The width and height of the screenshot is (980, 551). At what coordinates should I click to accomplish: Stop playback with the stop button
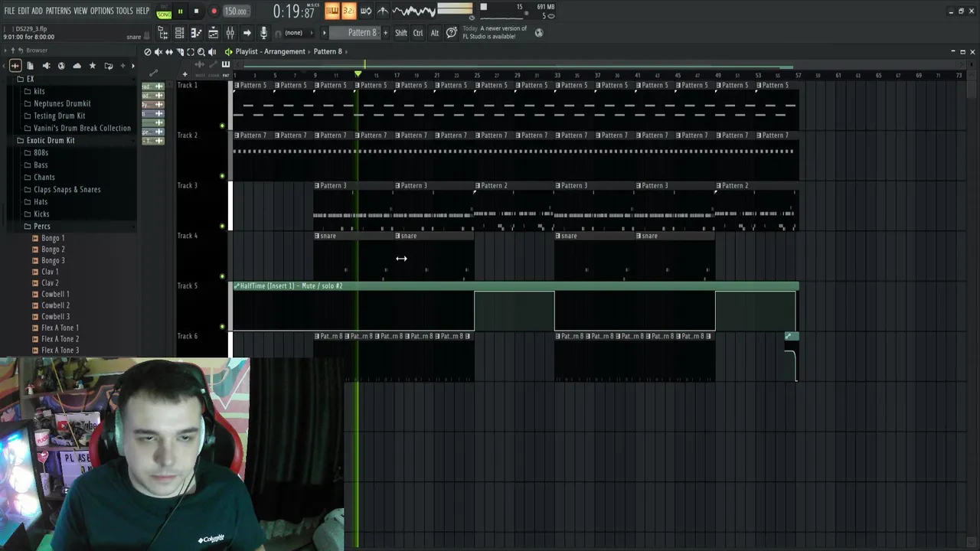[x=196, y=11]
